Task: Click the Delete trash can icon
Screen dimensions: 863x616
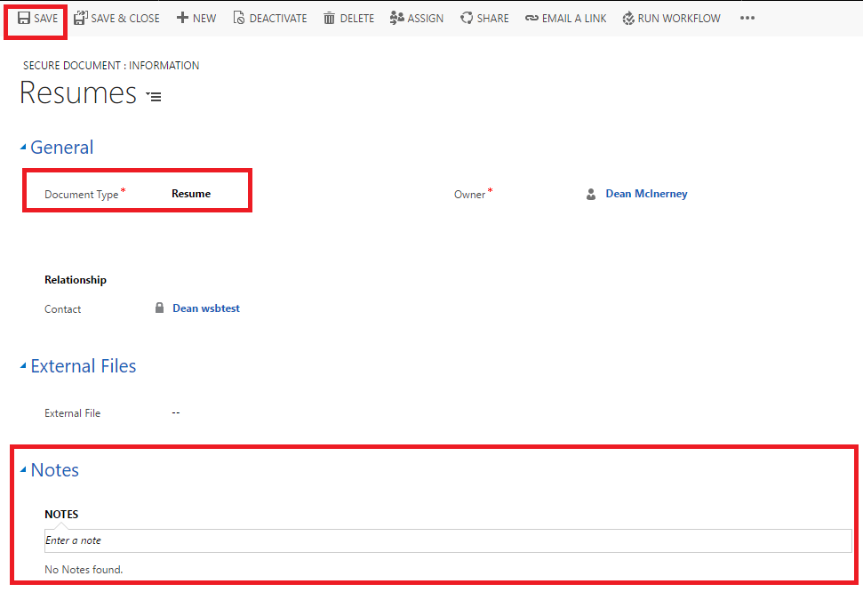Action: click(329, 18)
